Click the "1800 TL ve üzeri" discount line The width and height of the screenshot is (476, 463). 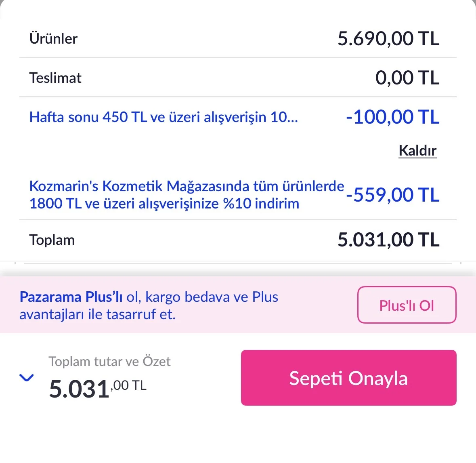click(164, 204)
